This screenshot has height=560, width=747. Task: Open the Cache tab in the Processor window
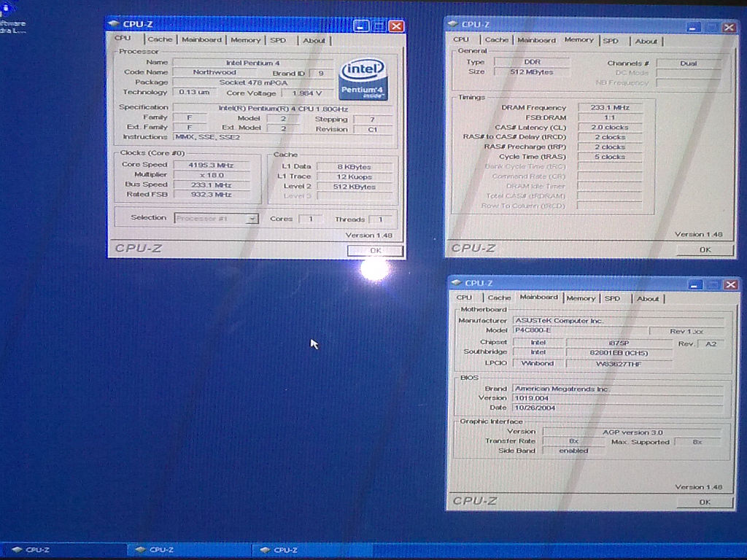coord(160,39)
